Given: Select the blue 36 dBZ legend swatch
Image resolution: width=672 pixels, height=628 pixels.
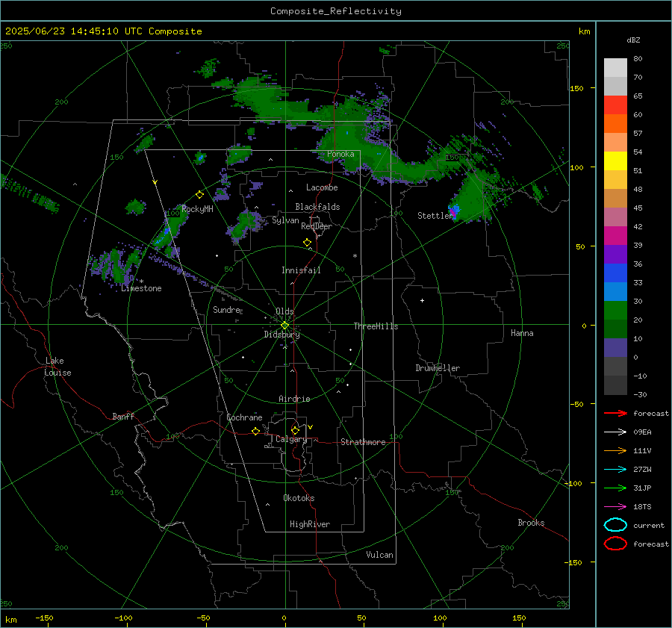Looking at the screenshot, I should tap(615, 273).
